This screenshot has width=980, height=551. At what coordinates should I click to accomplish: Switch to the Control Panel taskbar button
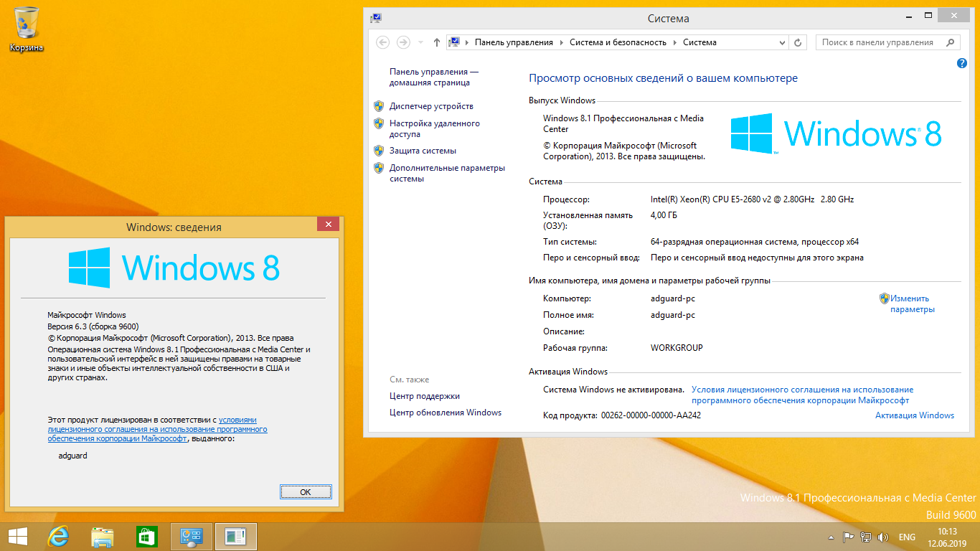(191, 537)
